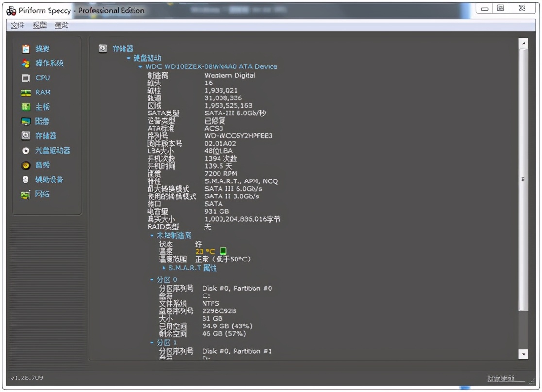Viewport: 542px width, 392px height.
Task: Click the CPU chip icon in the sidebar
Action: click(26, 78)
